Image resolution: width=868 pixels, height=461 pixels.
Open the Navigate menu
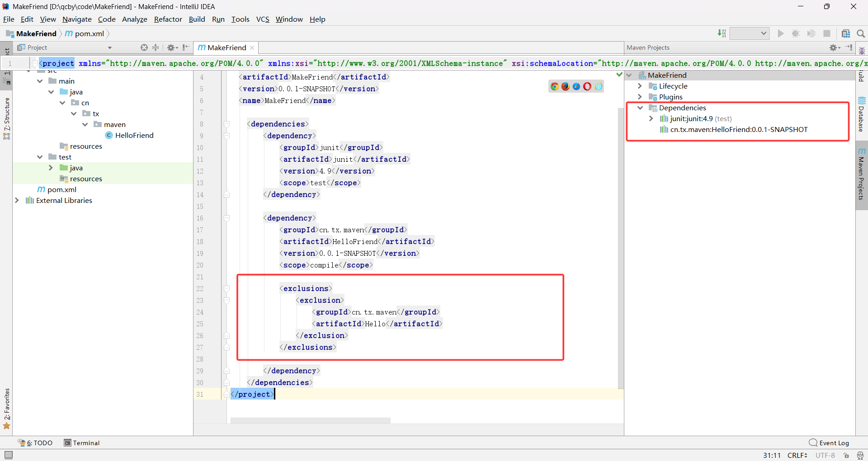tap(77, 19)
